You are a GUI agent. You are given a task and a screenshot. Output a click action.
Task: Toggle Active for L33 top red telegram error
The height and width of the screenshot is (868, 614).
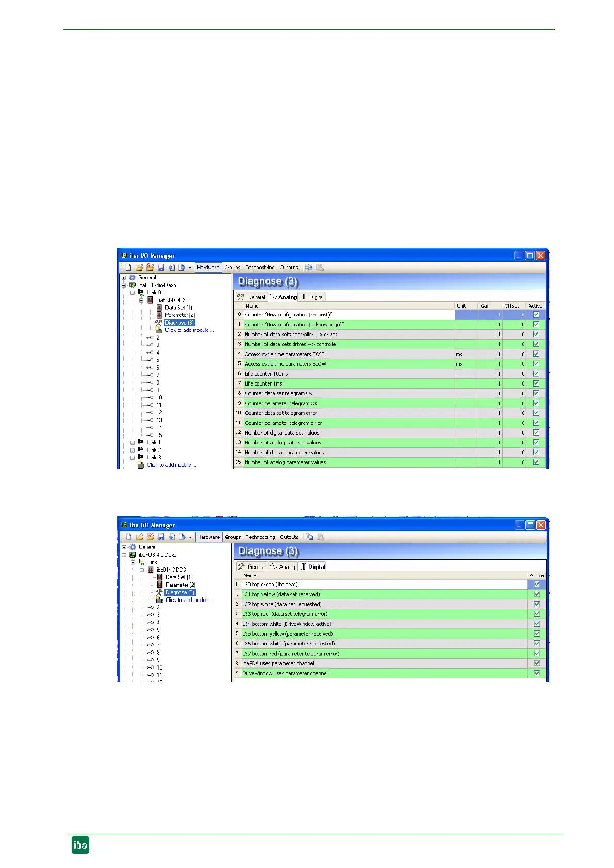coord(537,614)
